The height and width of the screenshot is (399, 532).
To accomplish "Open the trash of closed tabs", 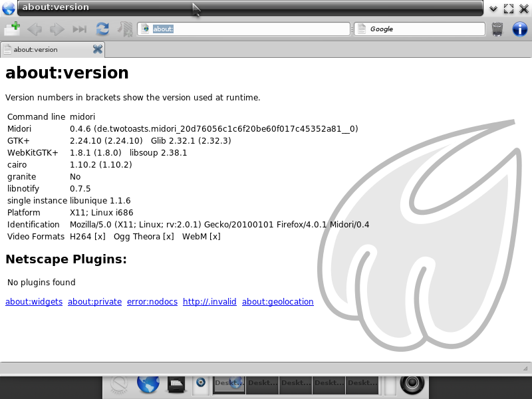I will (x=497, y=29).
